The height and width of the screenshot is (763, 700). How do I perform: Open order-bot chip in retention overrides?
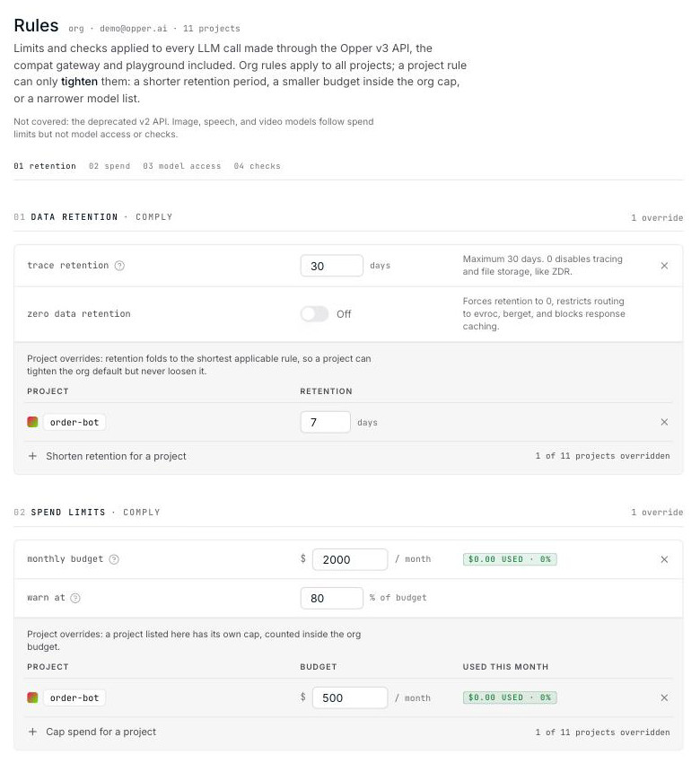[74, 422]
